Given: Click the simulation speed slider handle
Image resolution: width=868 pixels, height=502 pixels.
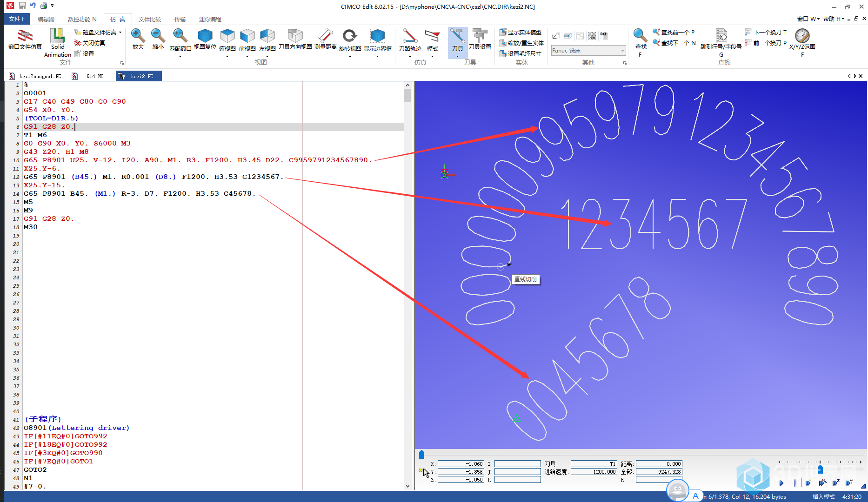Looking at the screenshot, I should tap(820, 469).
